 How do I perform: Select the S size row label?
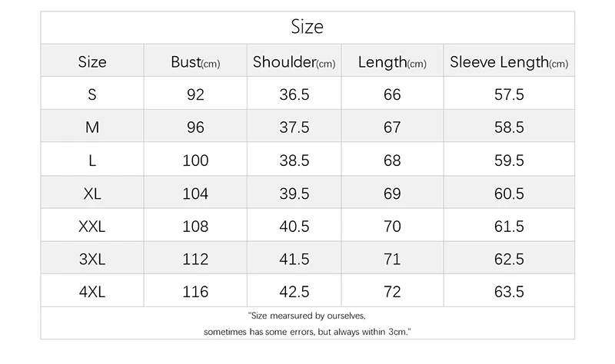(x=92, y=95)
